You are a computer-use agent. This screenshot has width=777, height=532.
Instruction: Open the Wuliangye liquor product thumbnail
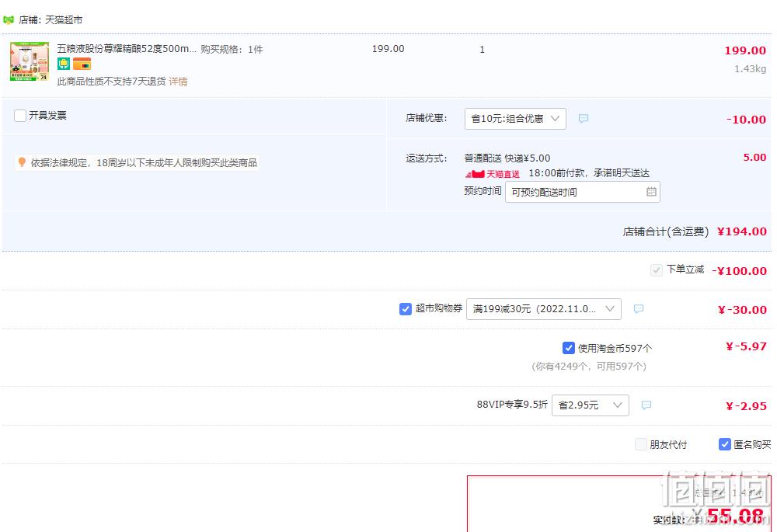[x=30, y=61]
